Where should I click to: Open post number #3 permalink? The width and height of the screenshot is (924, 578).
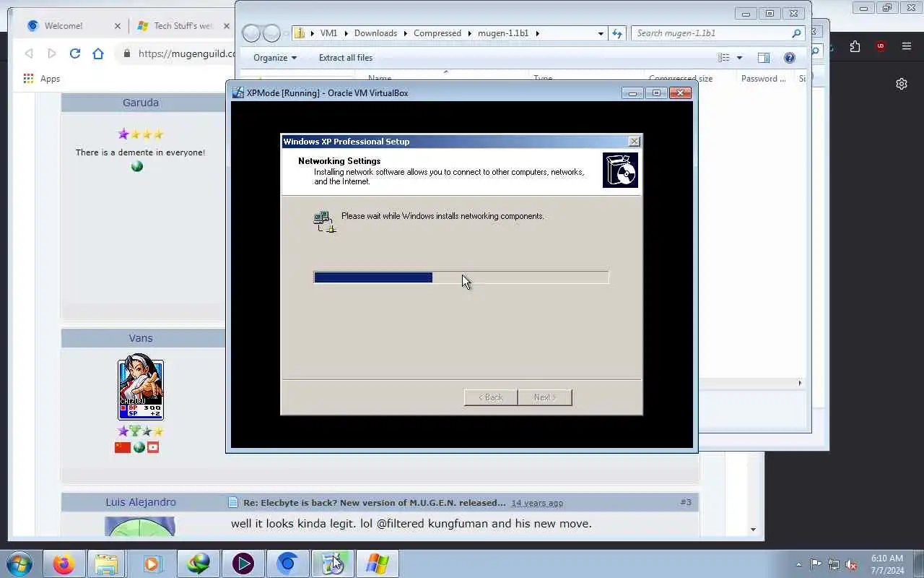coord(685,502)
